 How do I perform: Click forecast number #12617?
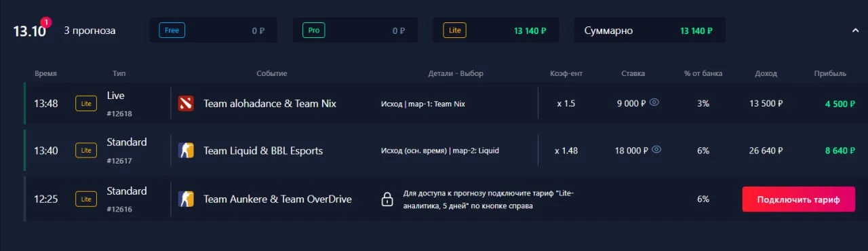click(x=119, y=161)
